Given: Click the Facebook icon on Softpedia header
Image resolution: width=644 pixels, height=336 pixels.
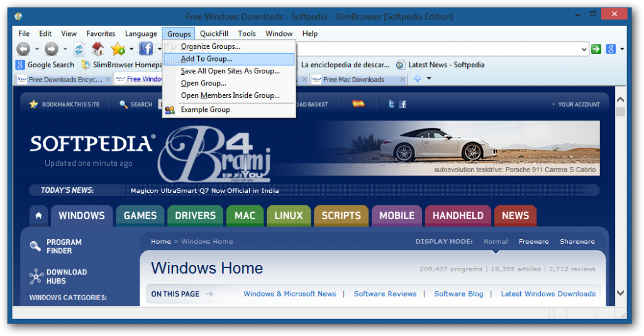Looking at the screenshot, I should (x=403, y=104).
